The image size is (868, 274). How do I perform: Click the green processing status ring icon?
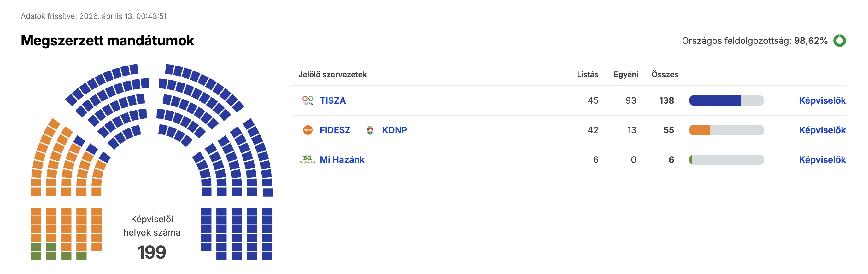pyautogui.click(x=839, y=41)
